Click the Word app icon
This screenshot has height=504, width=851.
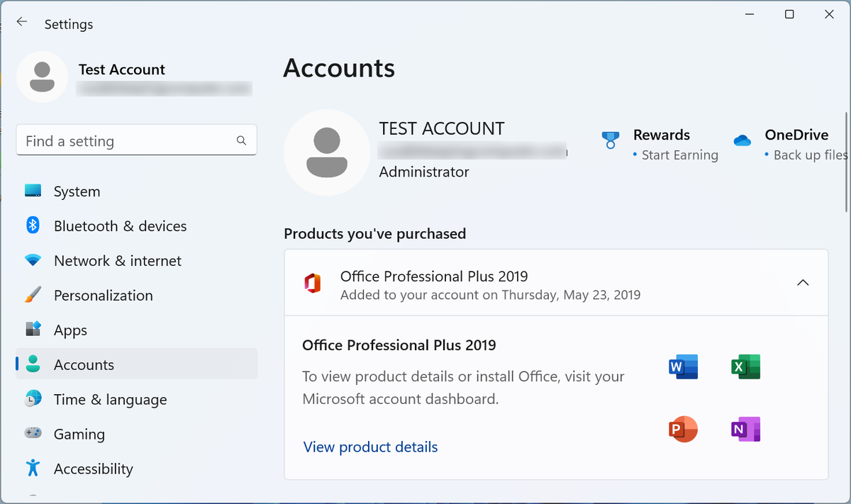(684, 366)
